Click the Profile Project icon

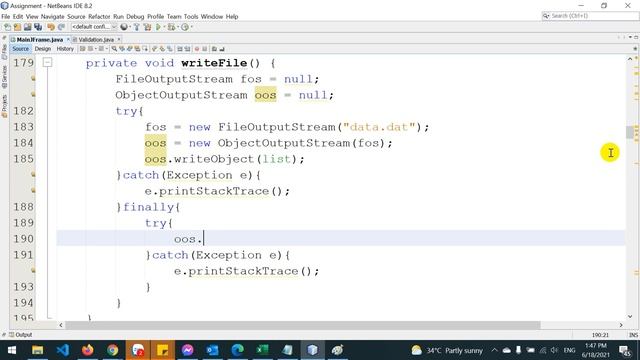(x=185, y=27)
